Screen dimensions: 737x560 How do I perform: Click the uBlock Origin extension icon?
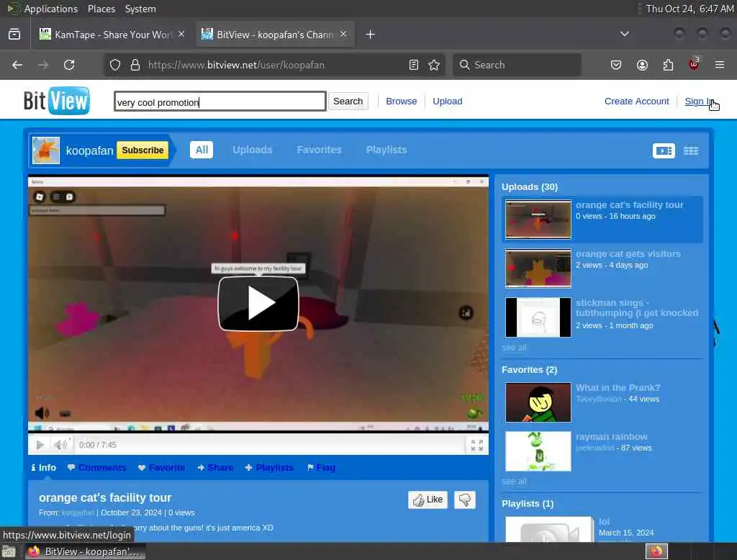point(694,64)
